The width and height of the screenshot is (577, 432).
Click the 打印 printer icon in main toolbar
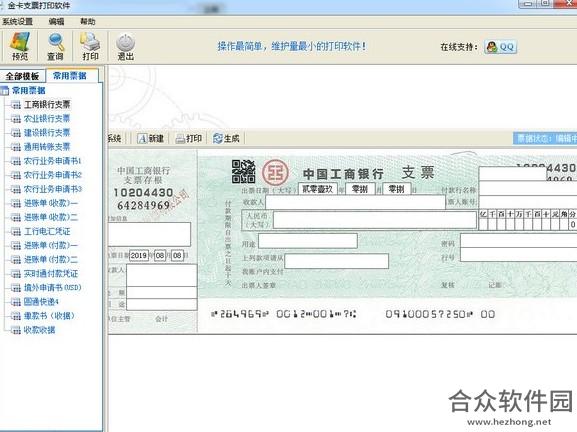tap(91, 46)
